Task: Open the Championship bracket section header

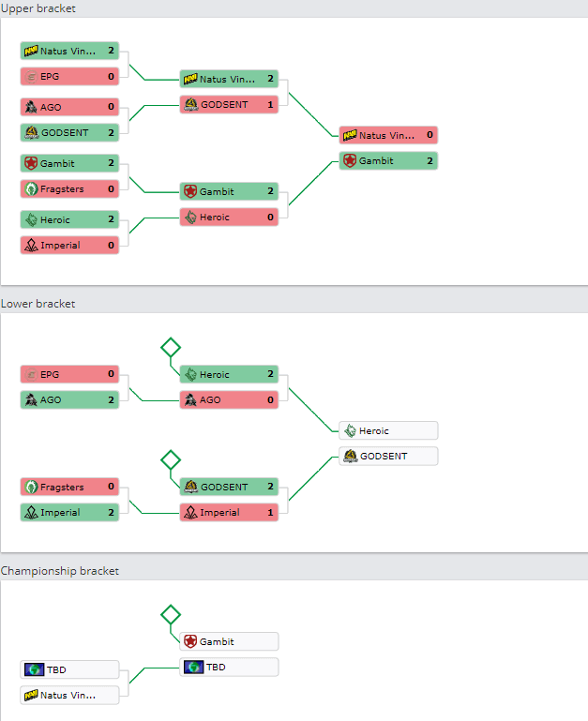Action: pos(60,571)
